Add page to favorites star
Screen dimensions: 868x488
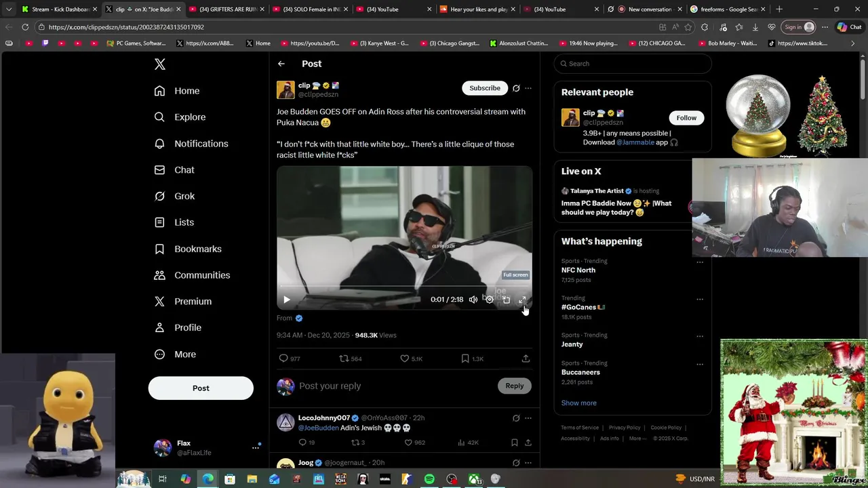click(x=688, y=27)
